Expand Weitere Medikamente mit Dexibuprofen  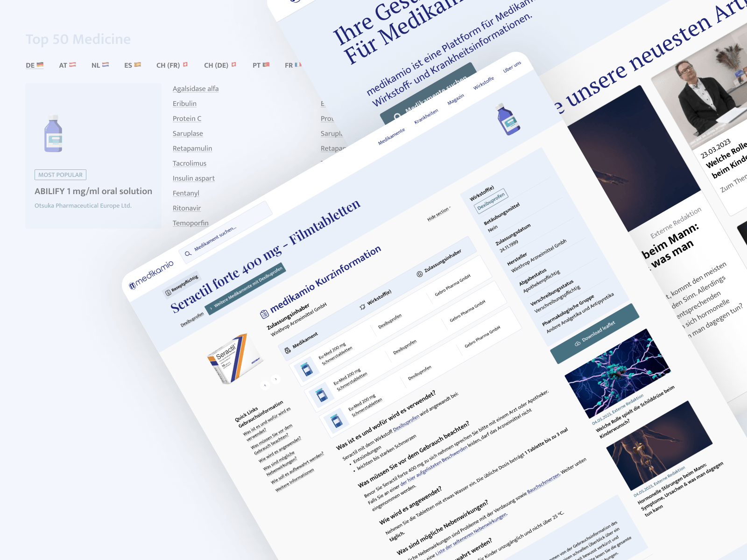[246, 289]
